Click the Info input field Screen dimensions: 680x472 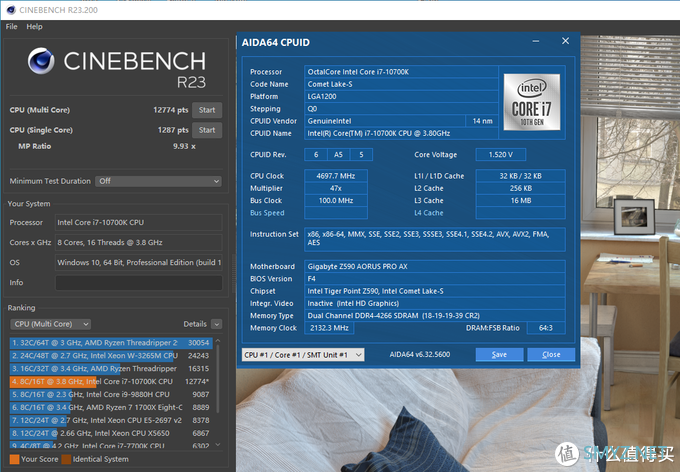point(139,282)
